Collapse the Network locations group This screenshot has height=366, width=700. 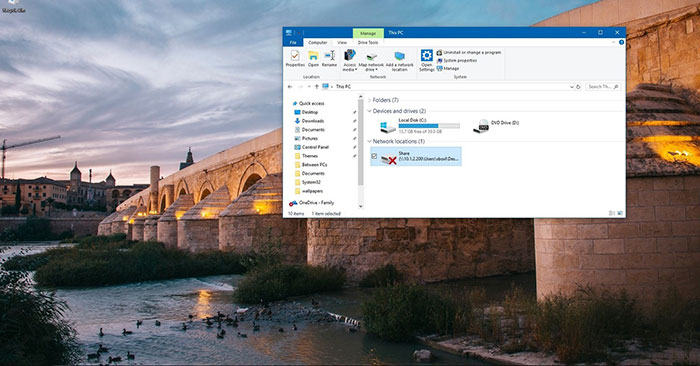point(369,141)
